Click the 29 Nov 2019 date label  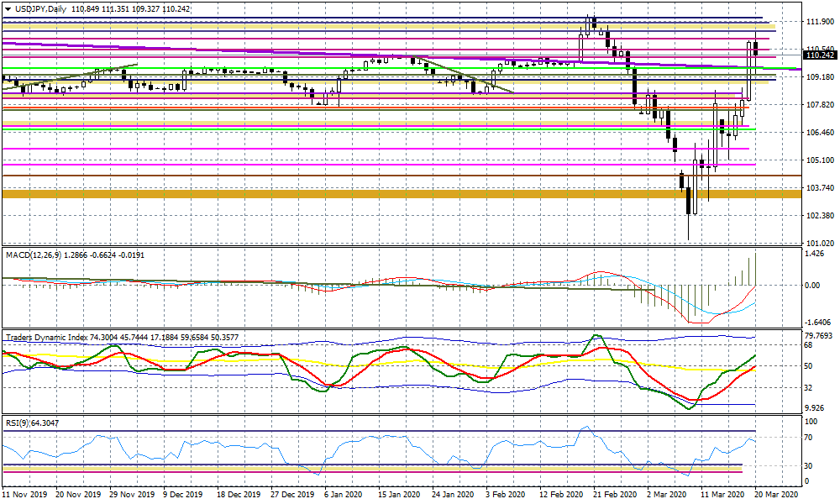click(x=132, y=495)
